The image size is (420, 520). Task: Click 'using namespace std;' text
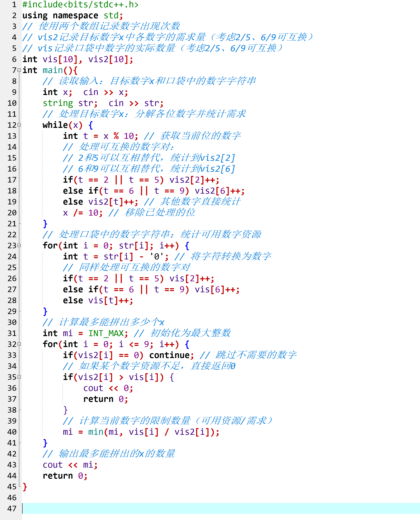(73, 15)
